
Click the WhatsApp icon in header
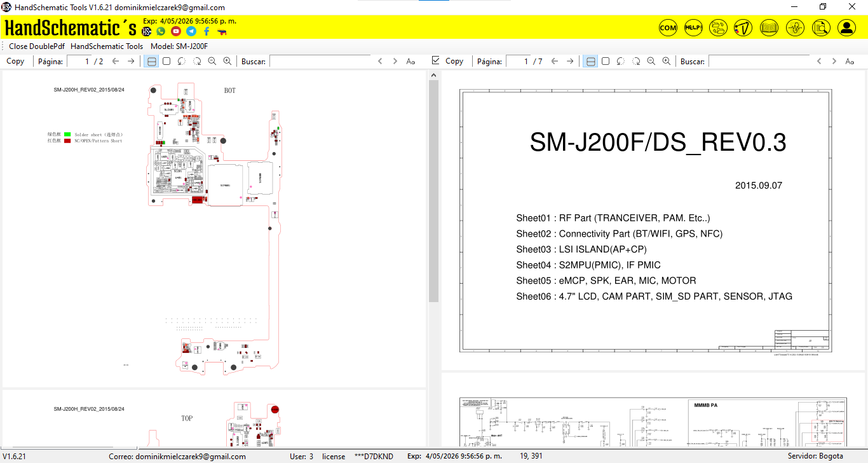pyautogui.click(x=161, y=31)
